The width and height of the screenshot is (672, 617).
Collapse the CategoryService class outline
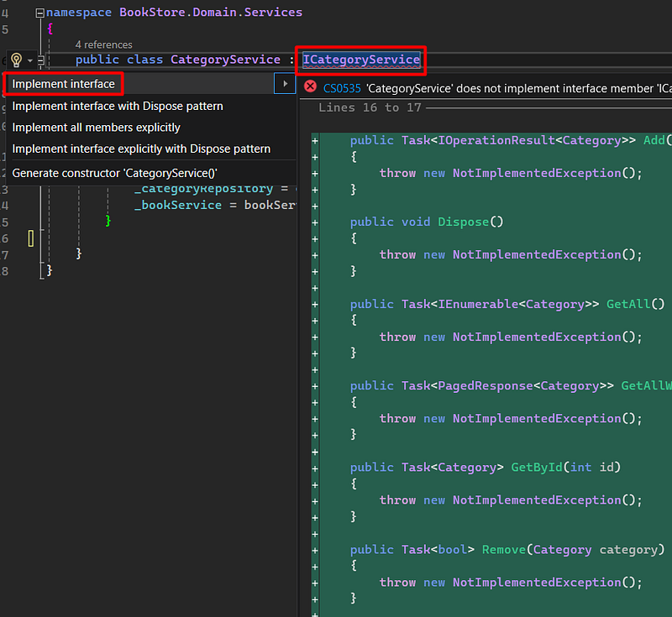tap(40, 60)
